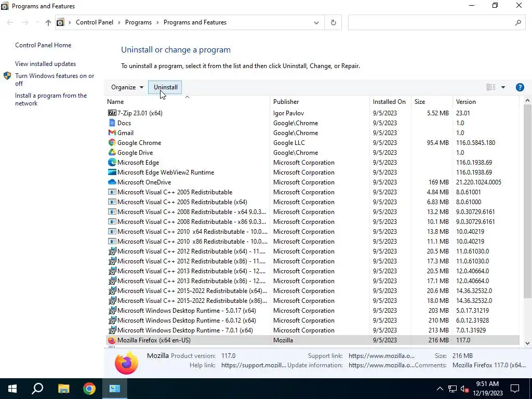Select Microsoft Windows Desktop Runtime - 7.0.1 (x64)

click(x=312, y=330)
